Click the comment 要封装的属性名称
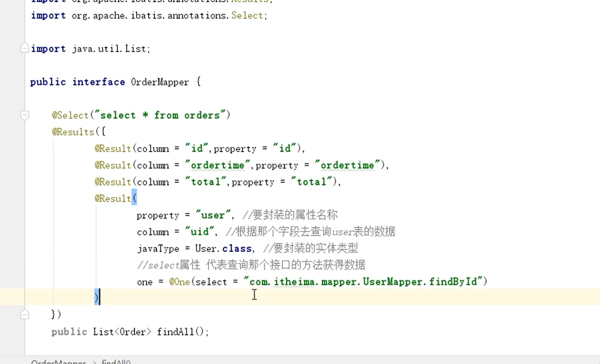The height and width of the screenshot is (364, 600). [x=290, y=215]
